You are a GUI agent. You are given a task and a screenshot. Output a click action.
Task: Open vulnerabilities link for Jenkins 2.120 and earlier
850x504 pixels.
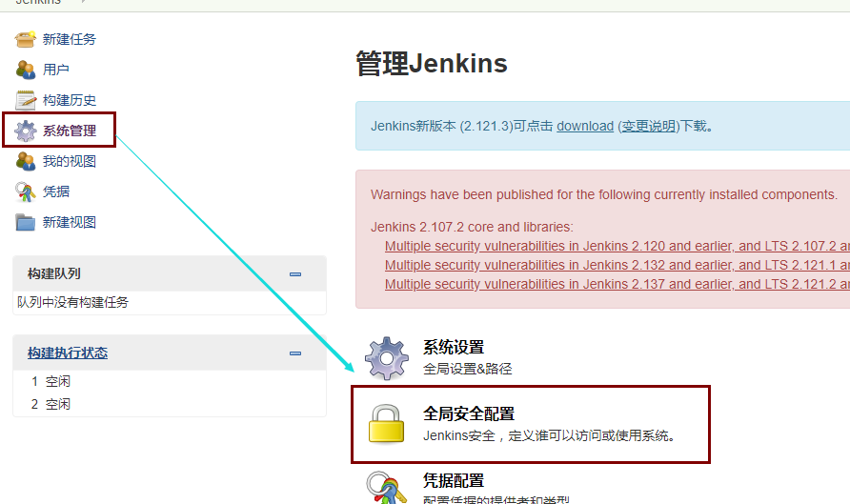(x=617, y=246)
